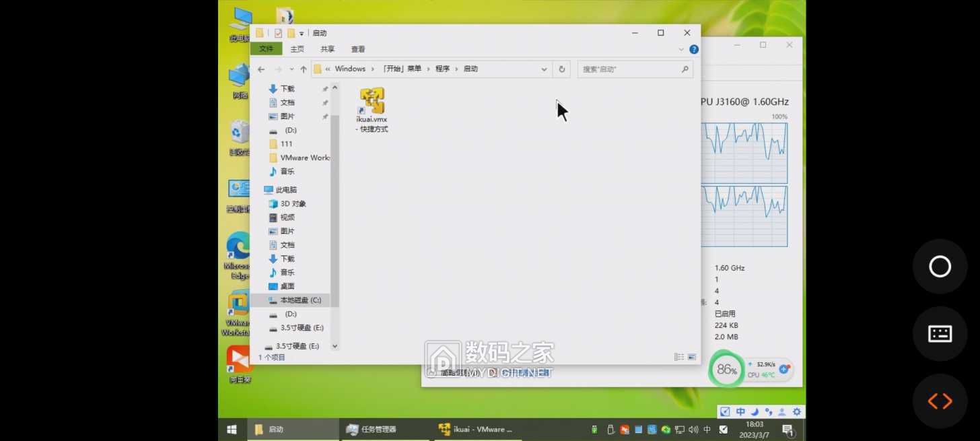Screen dimensions: 980x441
Task: Switch to ikuai - VMware taskbar window
Action: pyautogui.click(x=477, y=430)
